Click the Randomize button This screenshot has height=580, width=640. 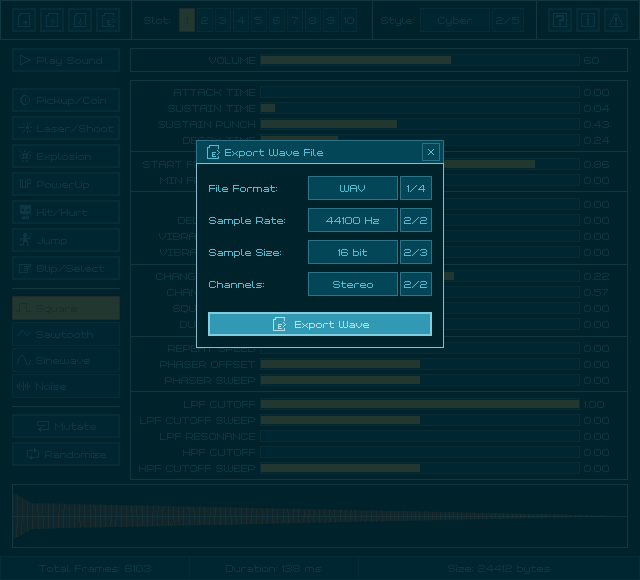pos(66,454)
